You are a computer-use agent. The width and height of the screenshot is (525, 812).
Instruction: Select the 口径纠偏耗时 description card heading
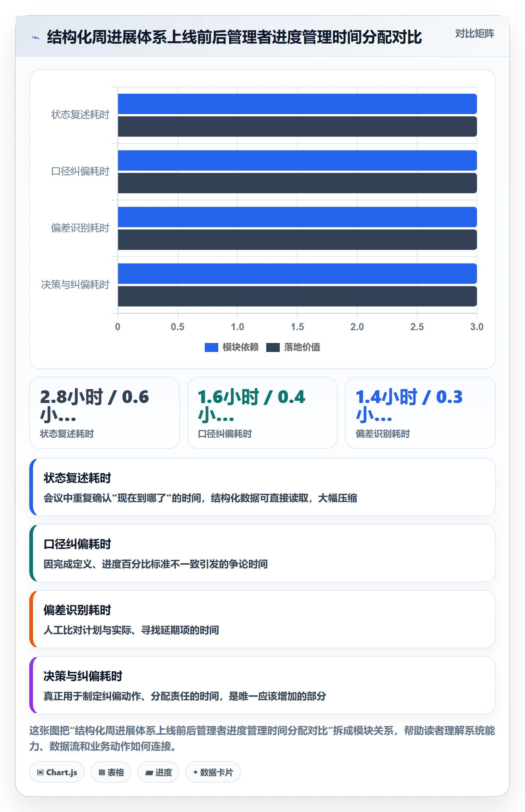pos(77,544)
